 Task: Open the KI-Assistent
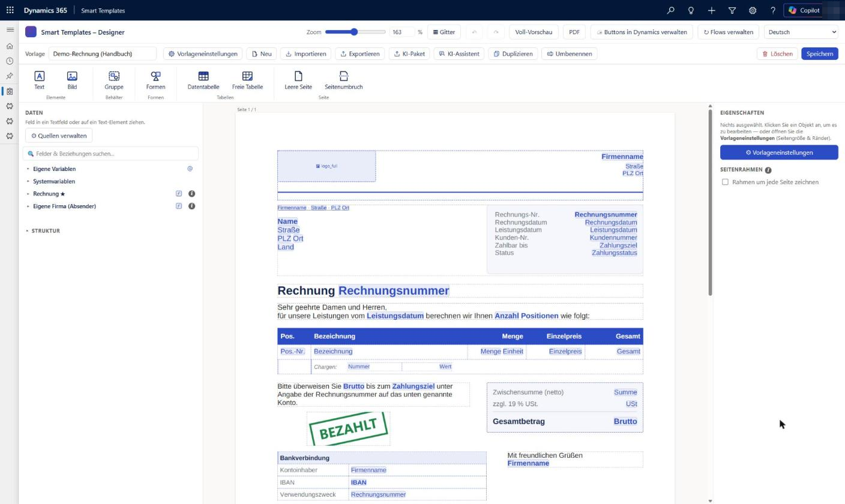(x=459, y=53)
